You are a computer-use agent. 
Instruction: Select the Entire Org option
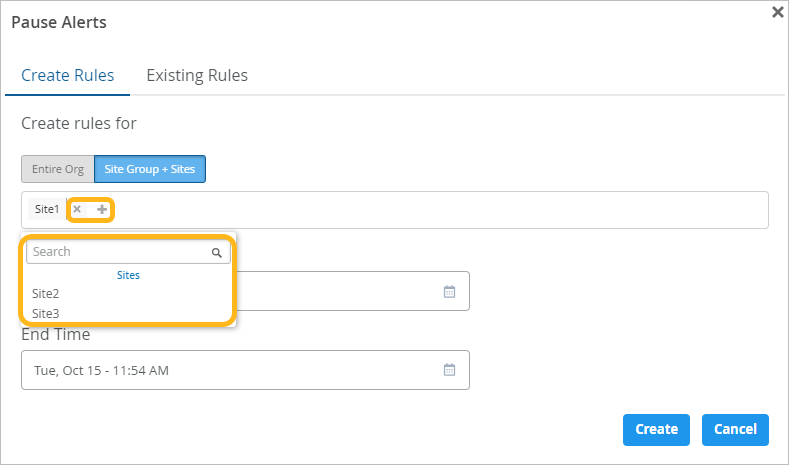click(x=58, y=169)
